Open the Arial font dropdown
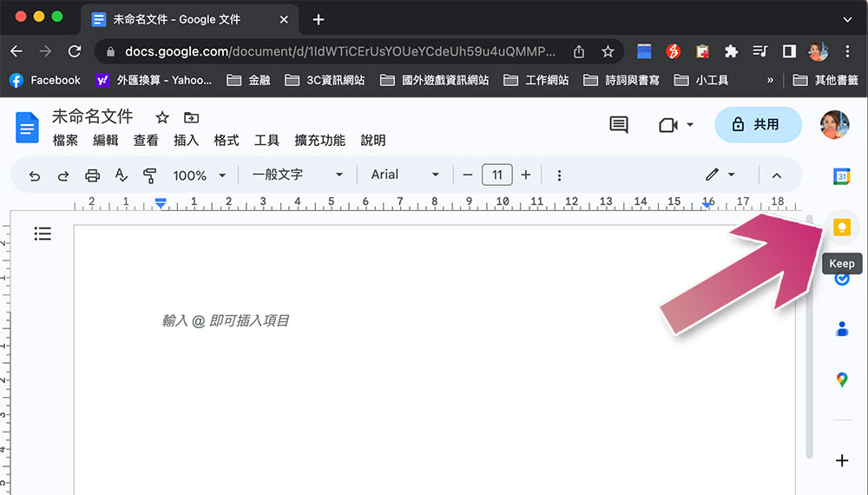Screen dimensions: 868x495 pos(405,175)
